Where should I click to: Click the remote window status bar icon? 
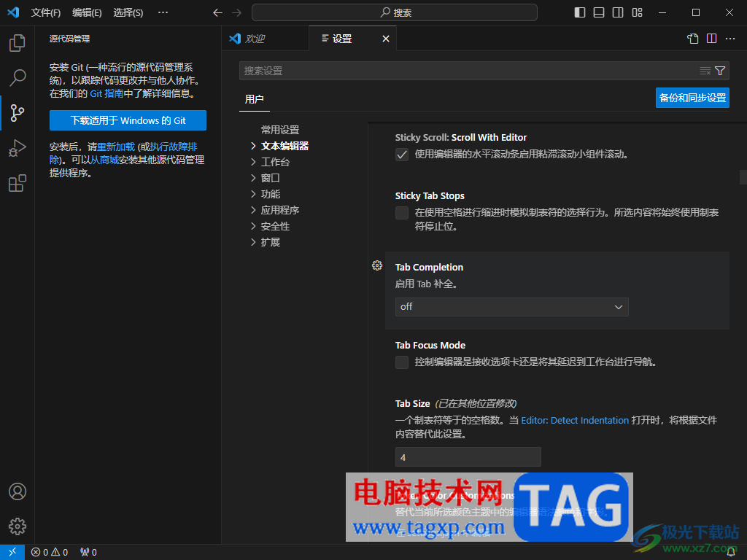pos(12,552)
